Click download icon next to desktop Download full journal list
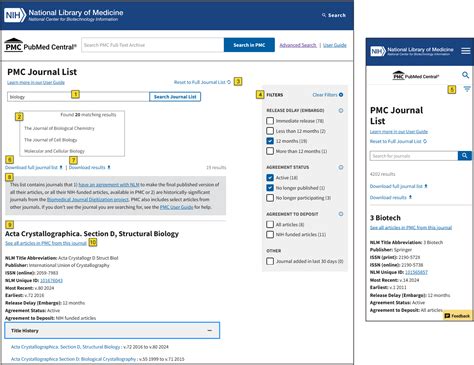Image resolution: width=474 pixels, height=365 pixels. point(61,167)
